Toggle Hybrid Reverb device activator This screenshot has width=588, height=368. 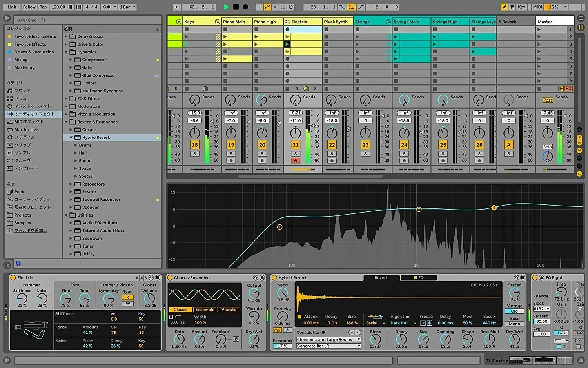click(x=275, y=278)
